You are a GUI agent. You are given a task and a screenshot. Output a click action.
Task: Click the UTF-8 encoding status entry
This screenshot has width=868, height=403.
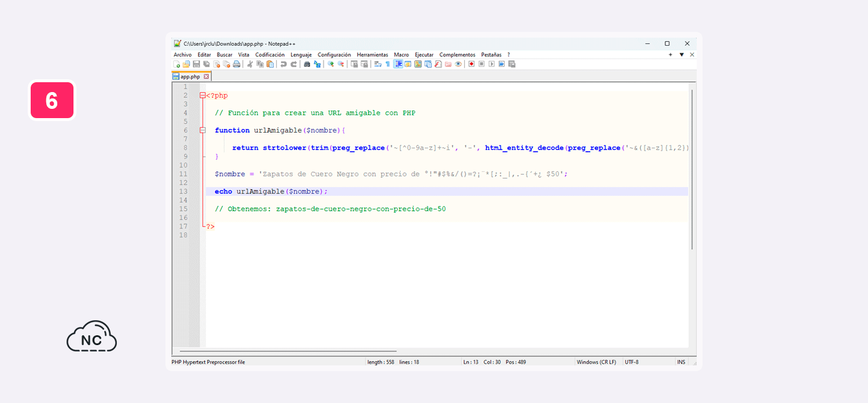[632, 362]
